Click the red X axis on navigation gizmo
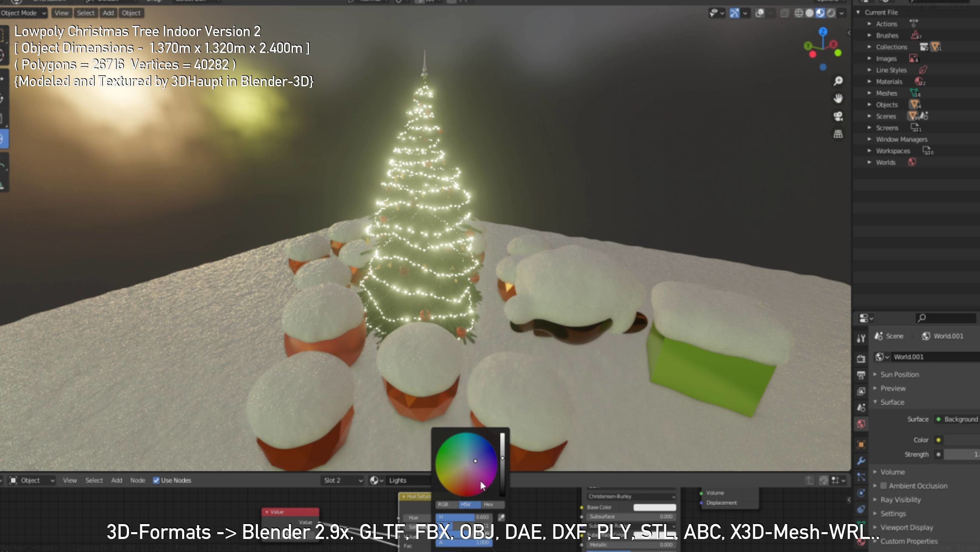Viewport: 980px width, 552px height. pos(834,44)
